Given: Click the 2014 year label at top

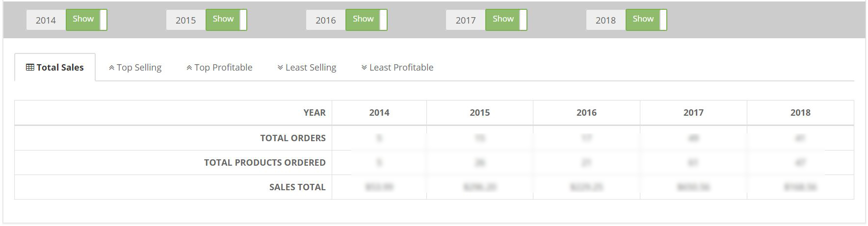Looking at the screenshot, I should (46, 20).
